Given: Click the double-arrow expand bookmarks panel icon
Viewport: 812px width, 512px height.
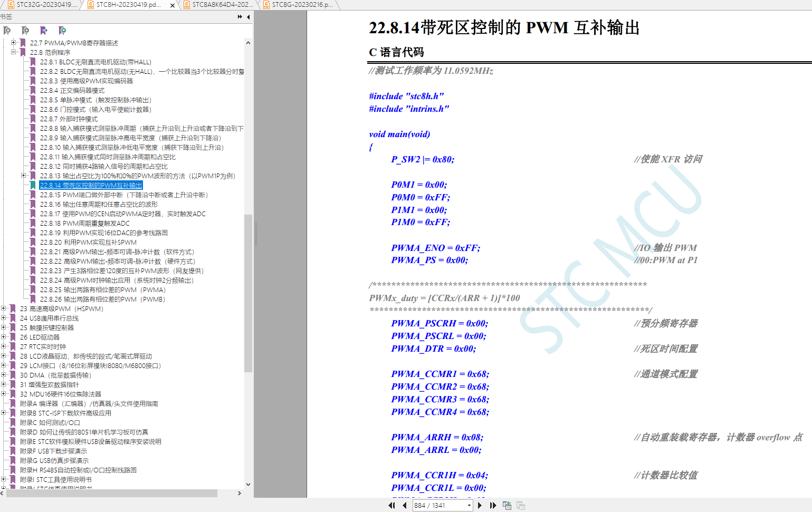Looking at the screenshot, I should point(240,17).
